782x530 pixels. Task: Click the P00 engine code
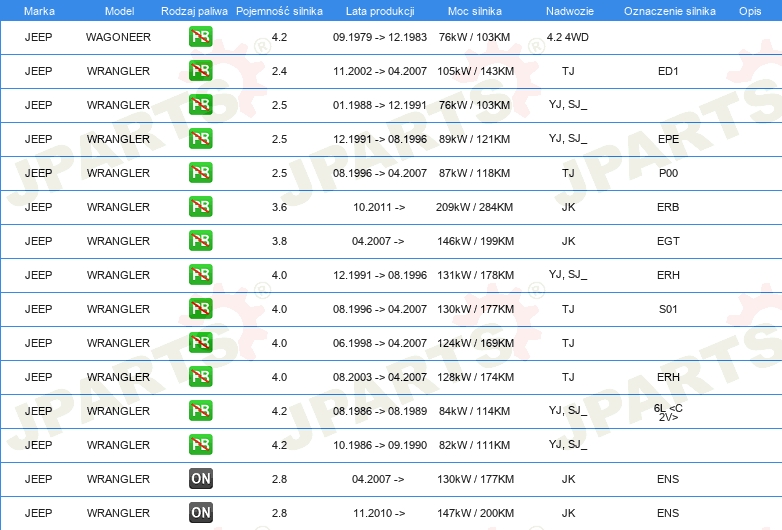pyautogui.click(x=668, y=173)
